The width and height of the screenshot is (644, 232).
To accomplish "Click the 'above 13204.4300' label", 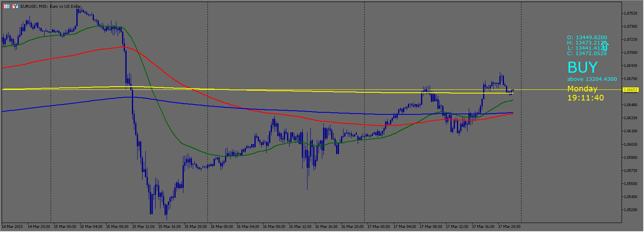I will 592,79.
